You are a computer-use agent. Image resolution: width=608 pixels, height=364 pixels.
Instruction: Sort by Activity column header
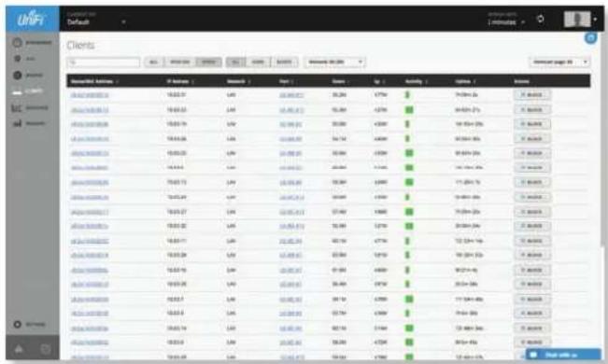(x=416, y=81)
